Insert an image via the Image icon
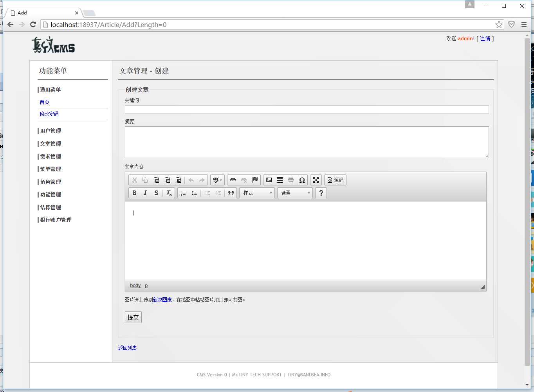Image resolution: width=534 pixels, height=392 pixels. pyautogui.click(x=269, y=180)
